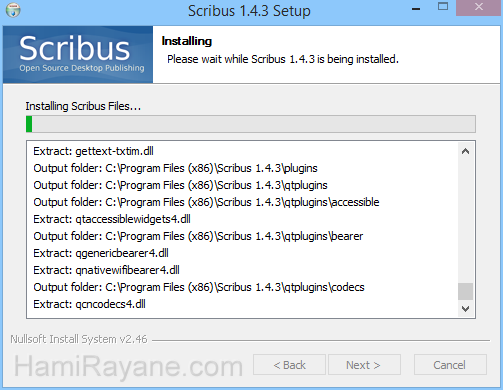Viewport: 503px width, 390px height.
Task: Select the output folder line ending in '1.4.3\qtplugins'
Action: (x=180, y=185)
